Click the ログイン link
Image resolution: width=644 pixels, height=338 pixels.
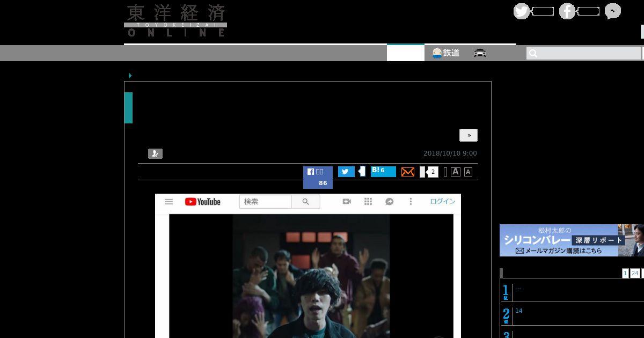point(442,201)
